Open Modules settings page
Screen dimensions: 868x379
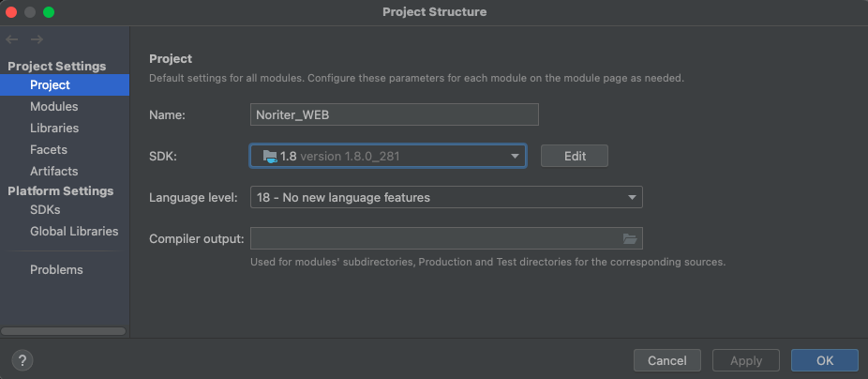(53, 106)
